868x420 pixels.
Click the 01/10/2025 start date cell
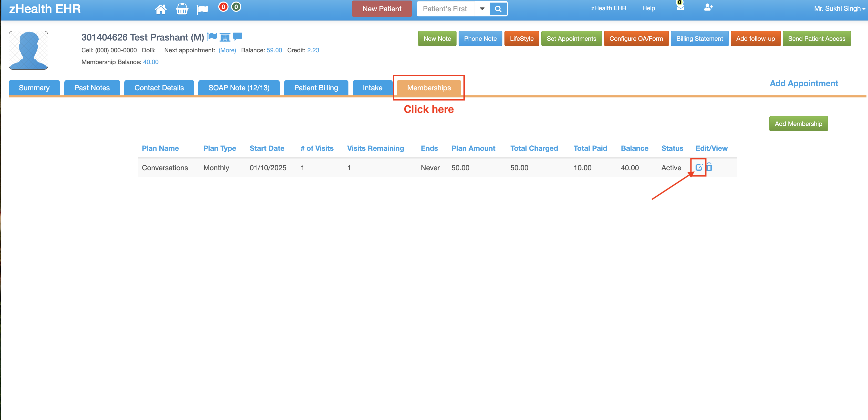(x=268, y=168)
